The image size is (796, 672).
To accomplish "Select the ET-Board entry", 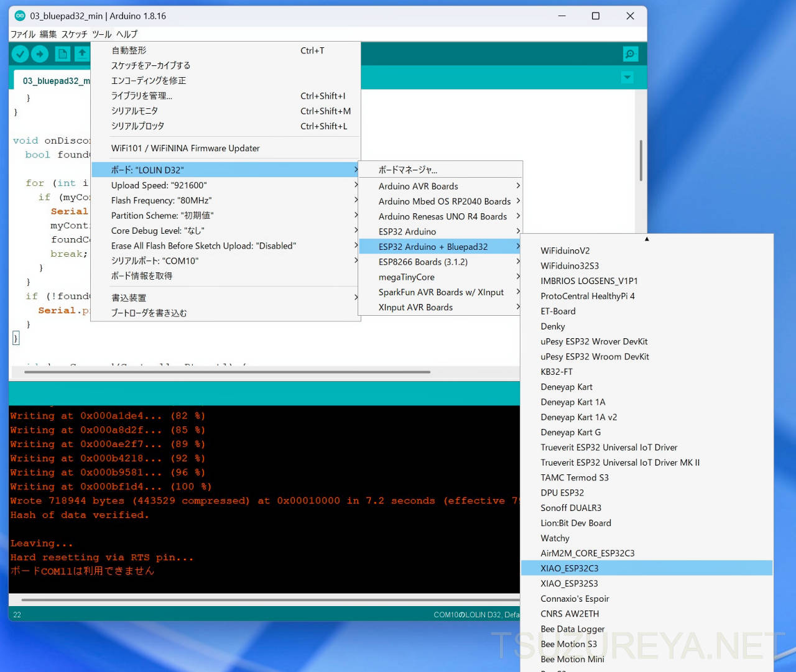I will pos(647,311).
